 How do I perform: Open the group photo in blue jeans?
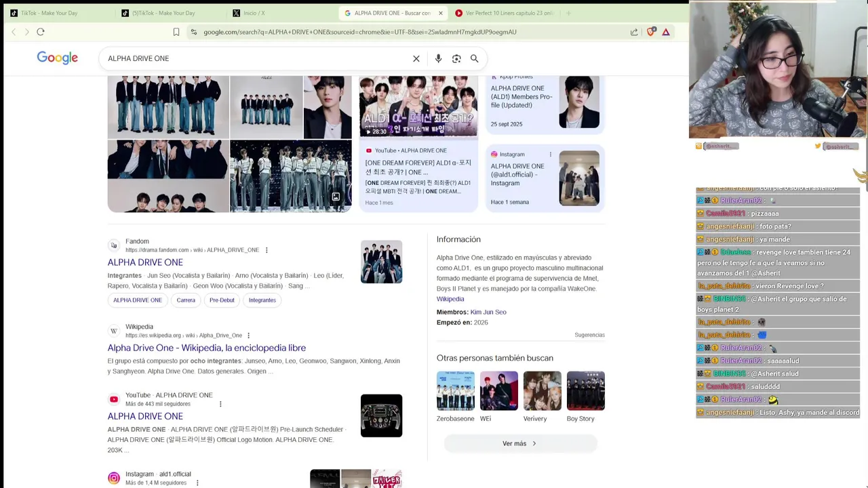[168, 107]
